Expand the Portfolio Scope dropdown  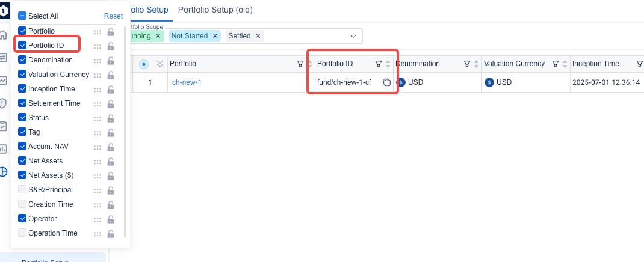pyautogui.click(x=353, y=36)
